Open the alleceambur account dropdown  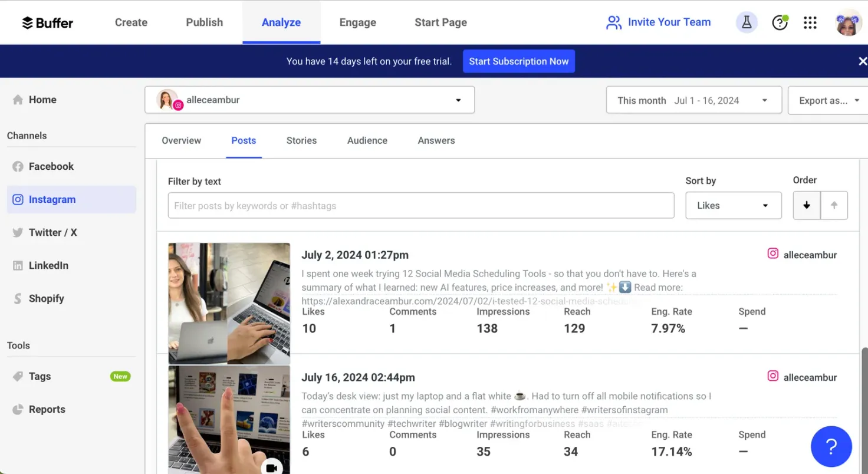[310, 100]
